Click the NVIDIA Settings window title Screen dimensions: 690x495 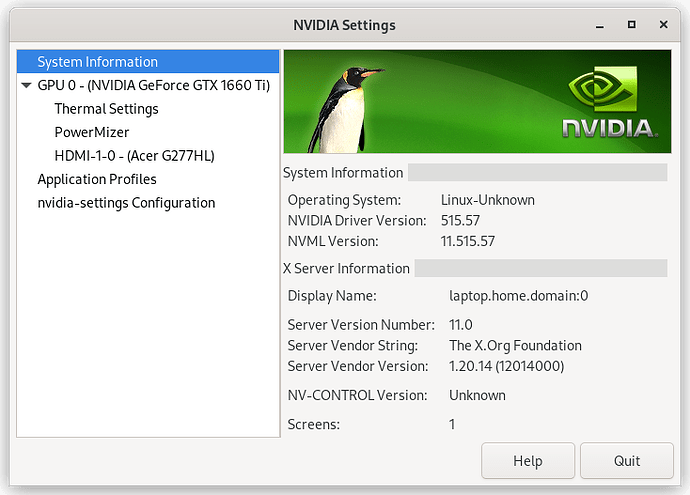(x=345, y=25)
